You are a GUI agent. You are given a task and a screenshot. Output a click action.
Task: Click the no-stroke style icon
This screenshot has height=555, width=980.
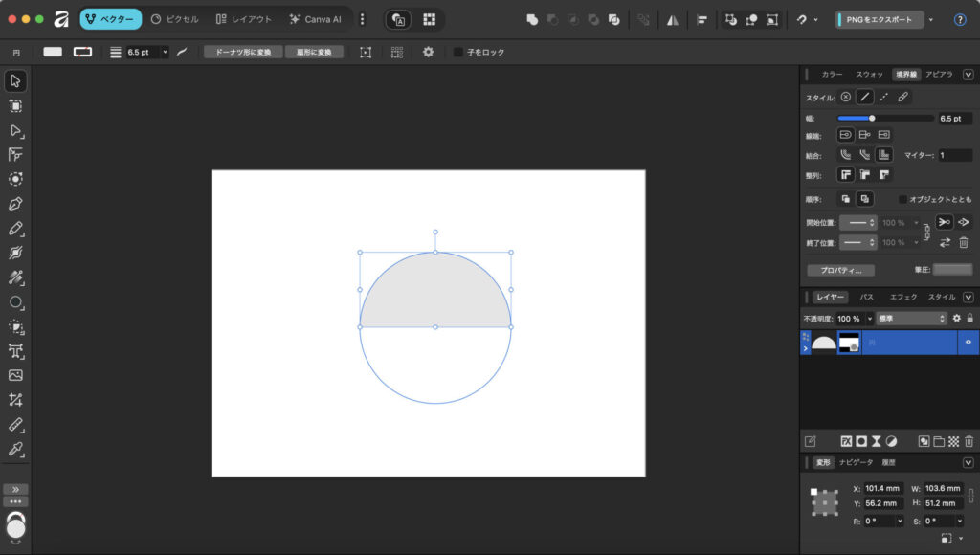pyautogui.click(x=845, y=97)
